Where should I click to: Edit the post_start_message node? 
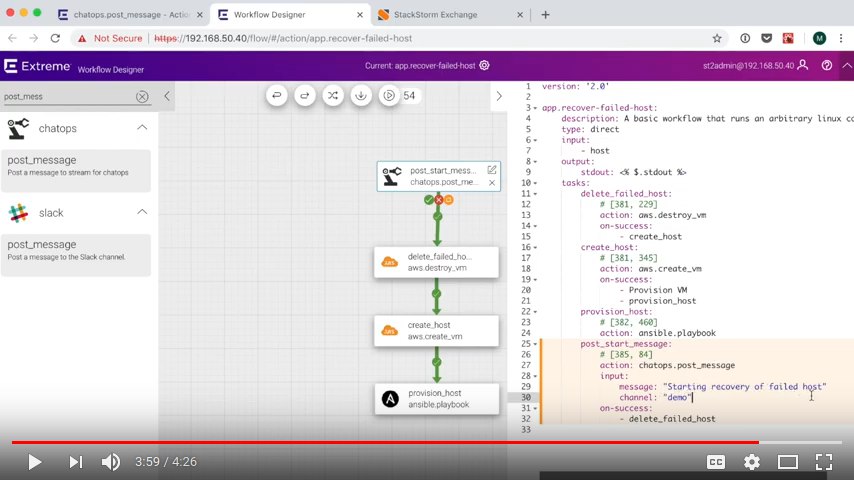point(492,170)
